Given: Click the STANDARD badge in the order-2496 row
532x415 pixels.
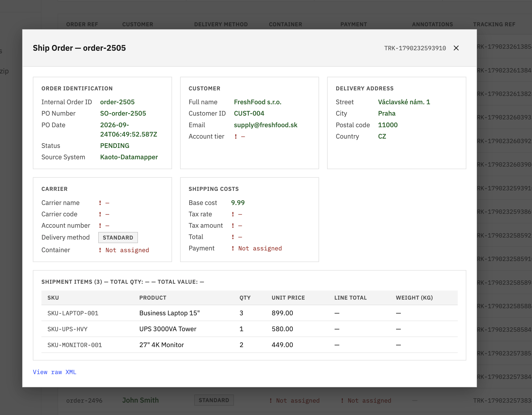Looking at the screenshot, I should coord(214,400).
